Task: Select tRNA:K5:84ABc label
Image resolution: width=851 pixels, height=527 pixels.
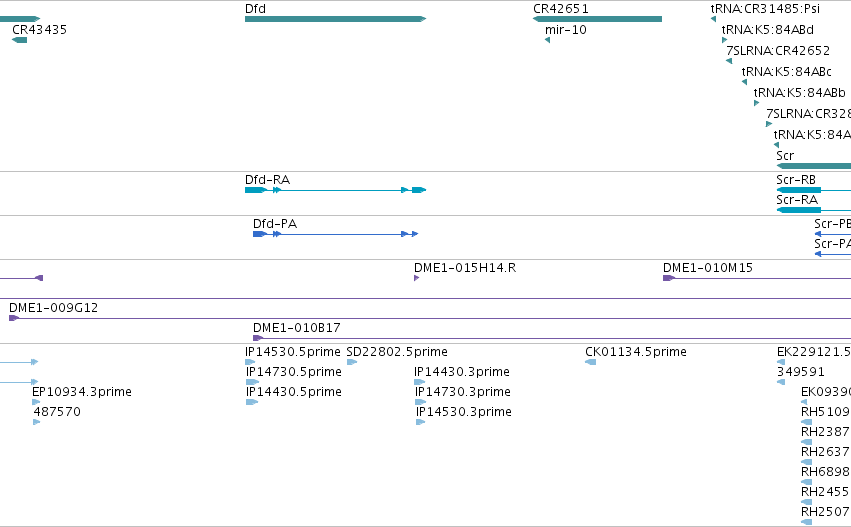Action: point(786,72)
